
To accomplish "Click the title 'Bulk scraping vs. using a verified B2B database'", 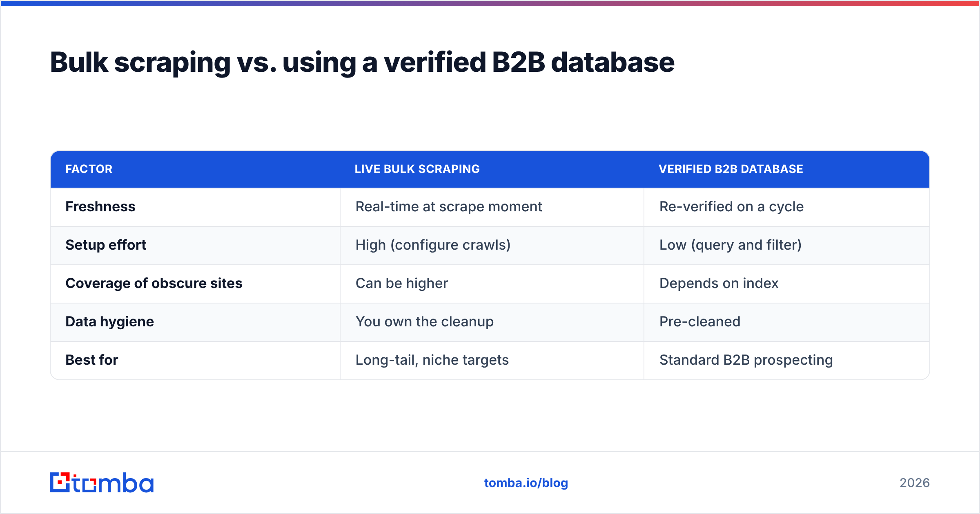I will 362,62.
